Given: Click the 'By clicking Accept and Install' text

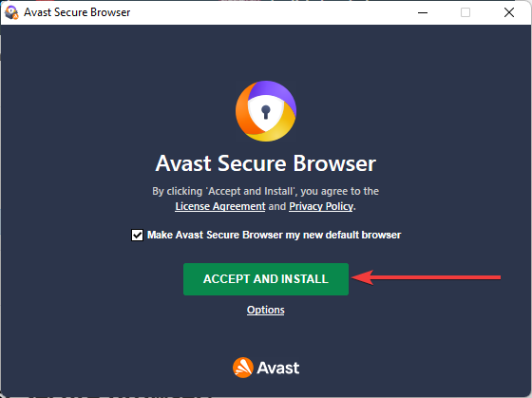Looking at the screenshot, I should 265,191.
